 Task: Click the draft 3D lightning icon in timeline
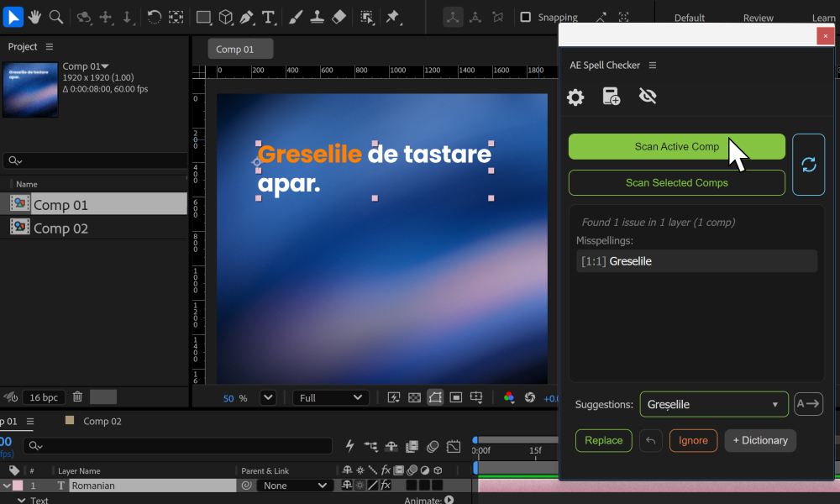[349, 445]
